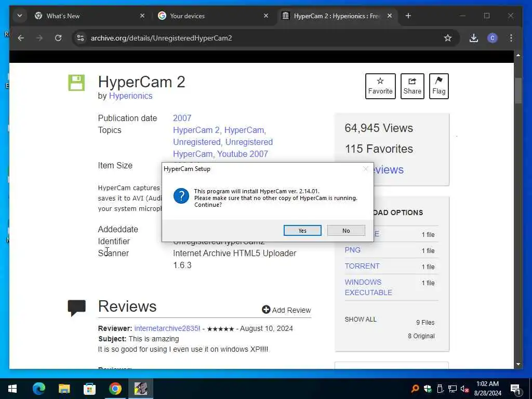
Task: Click the safely remove hardware tray icon
Action: coord(440,389)
